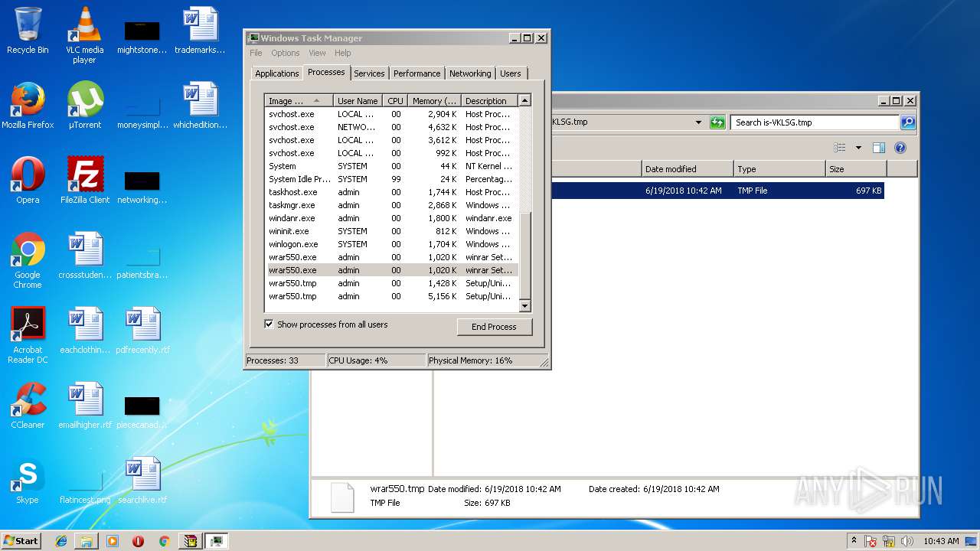Launch µTorrent desktop shortcut
This screenshot has height=551, width=980.
84,106
